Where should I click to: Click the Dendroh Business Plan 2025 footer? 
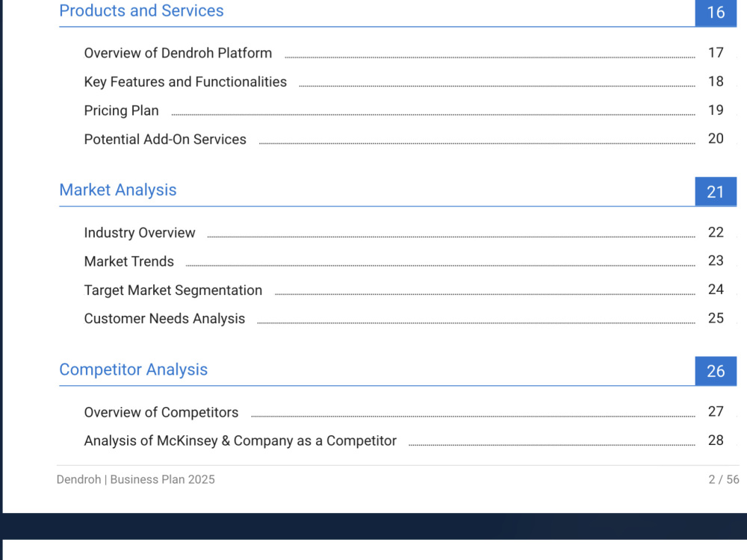[x=136, y=479]
